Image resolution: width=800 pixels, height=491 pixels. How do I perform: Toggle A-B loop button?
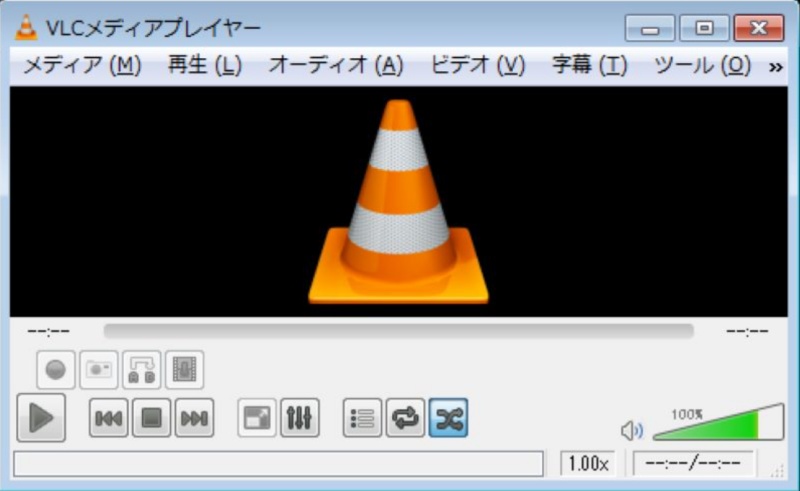141,370
